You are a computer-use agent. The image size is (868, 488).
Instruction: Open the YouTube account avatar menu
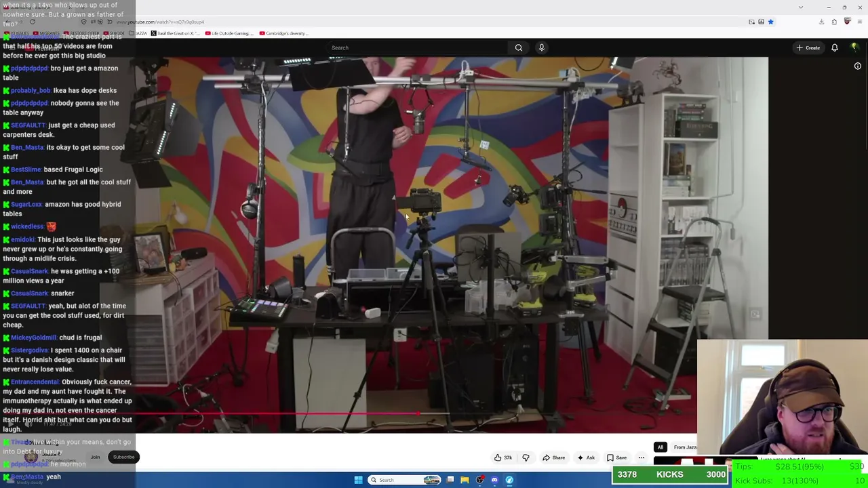pyautogui.click(x=854, y=47)
